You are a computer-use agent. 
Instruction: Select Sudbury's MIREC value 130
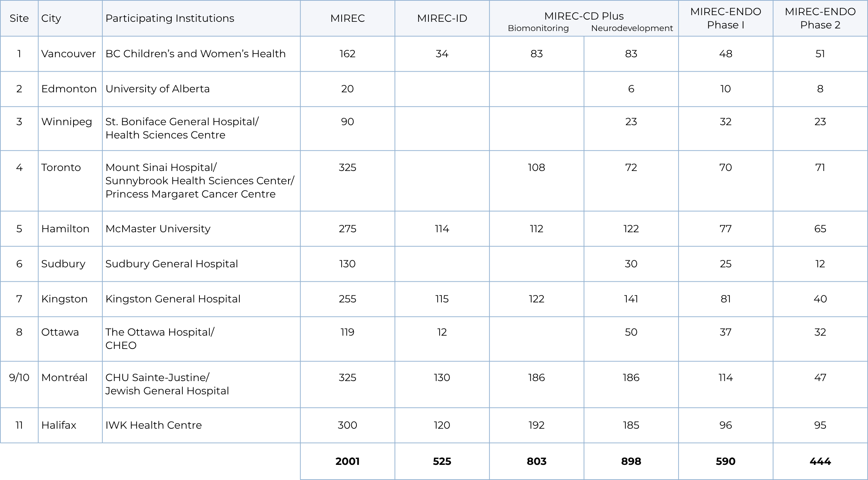point(348,264)
